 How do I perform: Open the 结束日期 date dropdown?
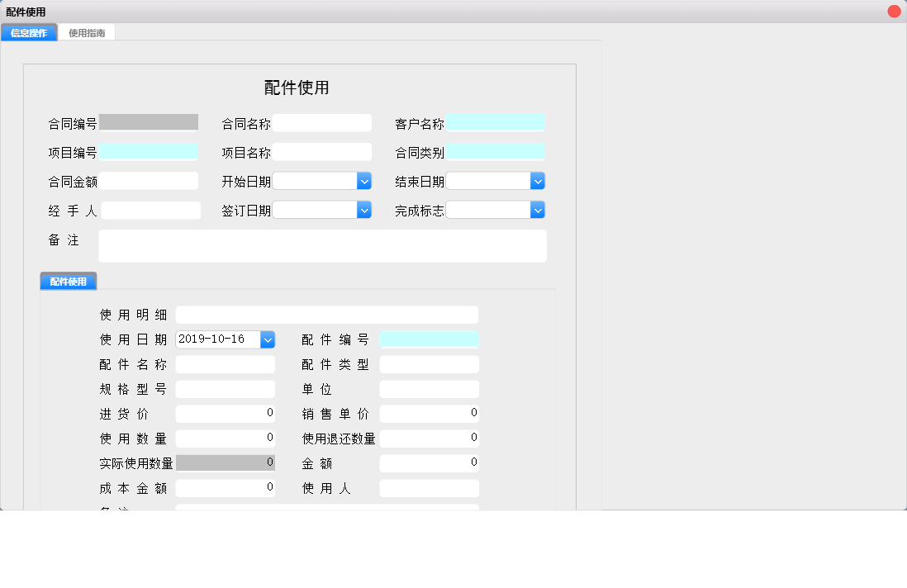coord(538,180)
